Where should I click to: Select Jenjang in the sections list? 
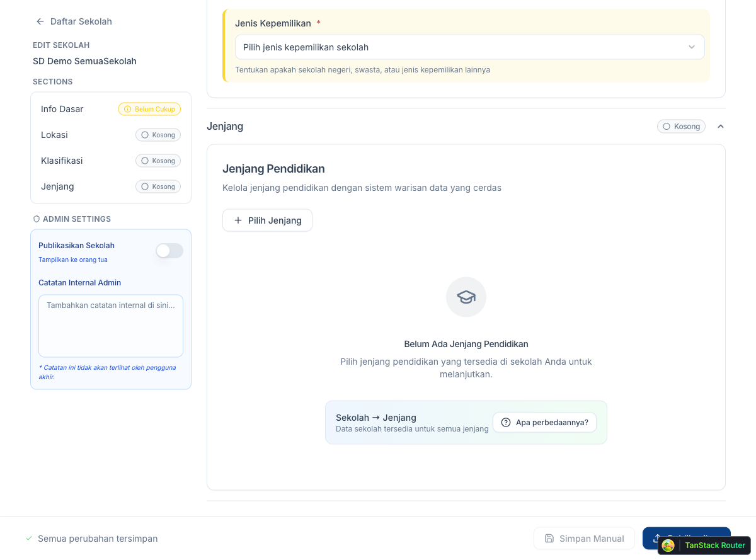57,186
